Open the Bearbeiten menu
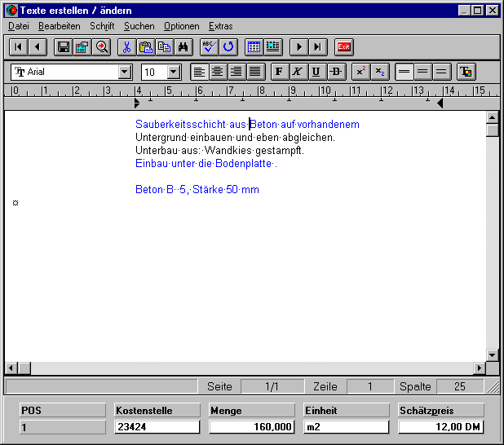Viewport: 504px width, 445px height. (x=59, y=26)
